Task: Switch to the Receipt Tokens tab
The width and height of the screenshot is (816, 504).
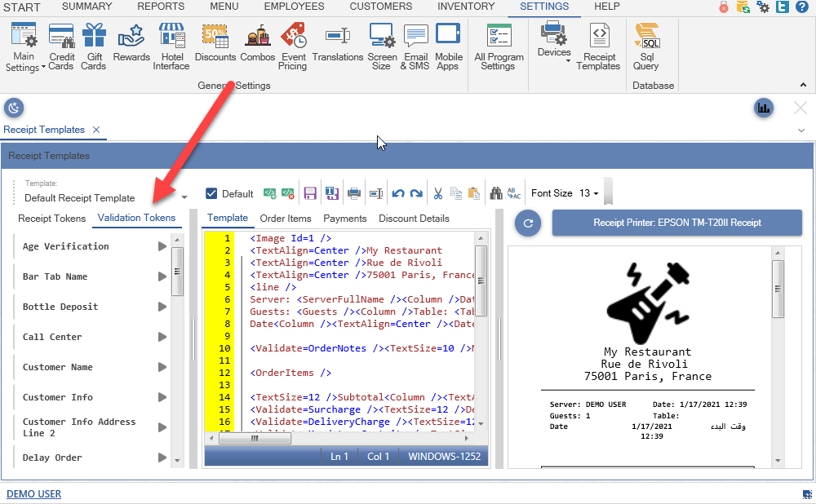Action: click(52, 219)
